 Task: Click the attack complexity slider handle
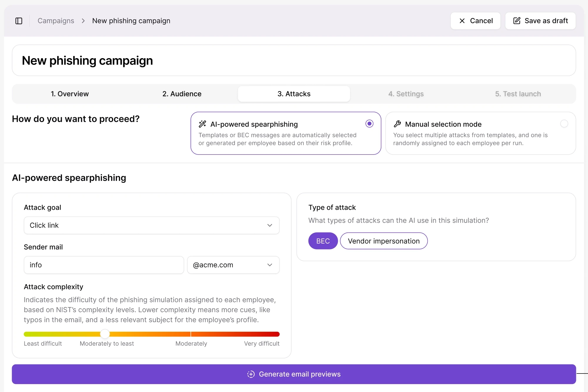click(x=105, y=334)
